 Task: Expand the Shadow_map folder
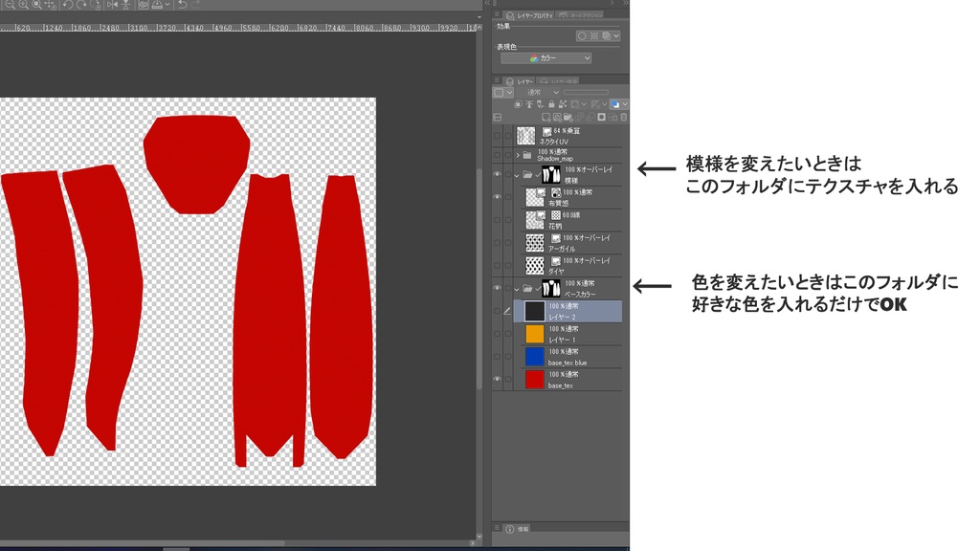(518, 154)
